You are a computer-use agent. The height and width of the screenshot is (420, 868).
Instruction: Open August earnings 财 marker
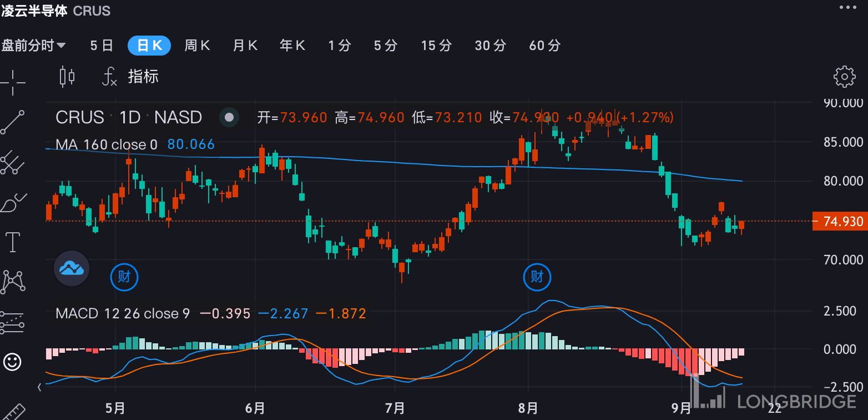[537, 276]
